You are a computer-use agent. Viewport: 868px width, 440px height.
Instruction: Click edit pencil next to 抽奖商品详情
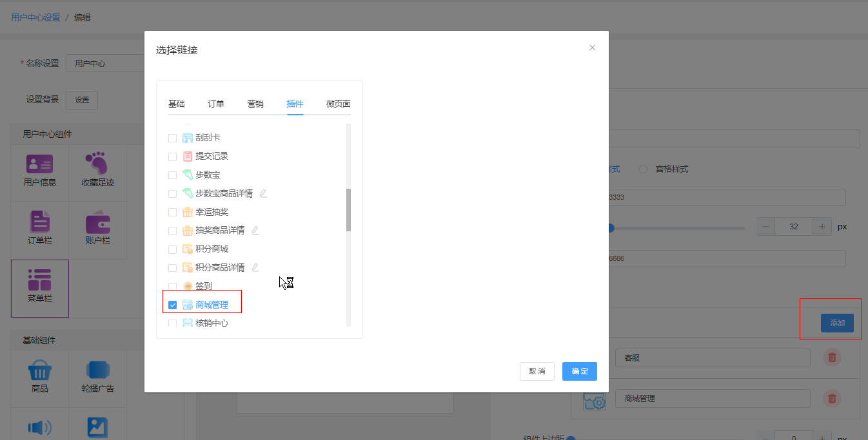click(255, 230)
